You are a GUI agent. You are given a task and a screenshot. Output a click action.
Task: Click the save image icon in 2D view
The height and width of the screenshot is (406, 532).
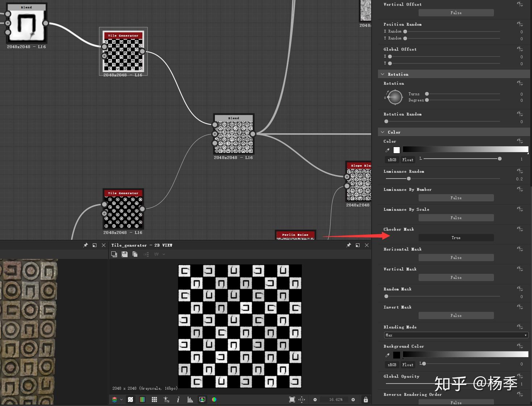tap(125, 254)
